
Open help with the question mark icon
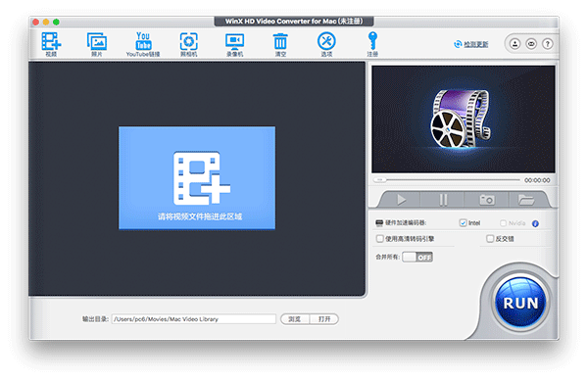tap(548, 44)
